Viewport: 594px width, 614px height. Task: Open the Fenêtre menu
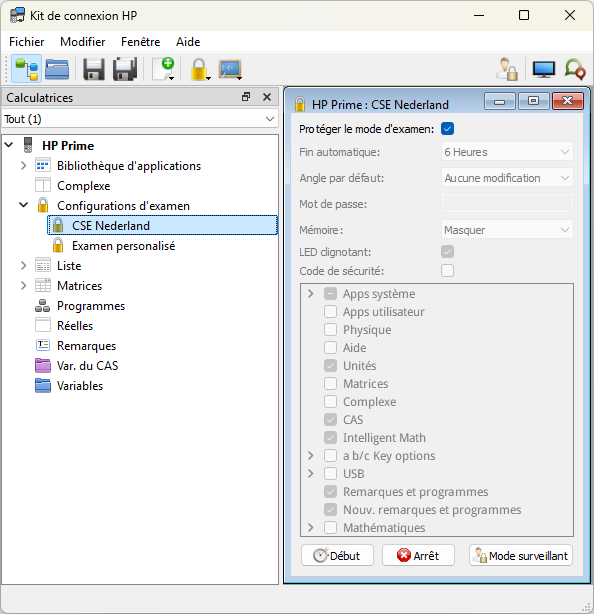(x=141, y=42)
